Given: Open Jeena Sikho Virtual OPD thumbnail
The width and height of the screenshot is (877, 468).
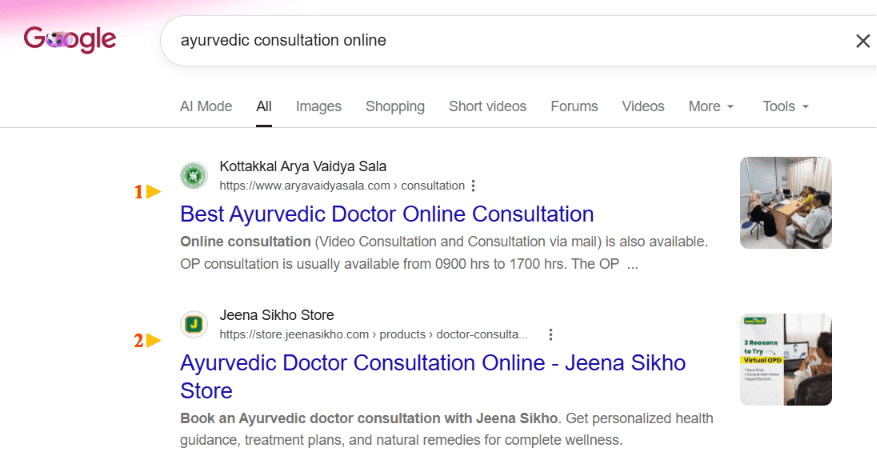Looking at the screenshot, I should point(786,360).
